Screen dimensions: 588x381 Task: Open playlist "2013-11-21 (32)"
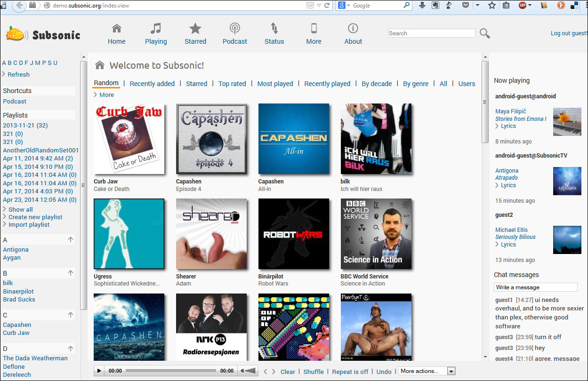(25, 125)
